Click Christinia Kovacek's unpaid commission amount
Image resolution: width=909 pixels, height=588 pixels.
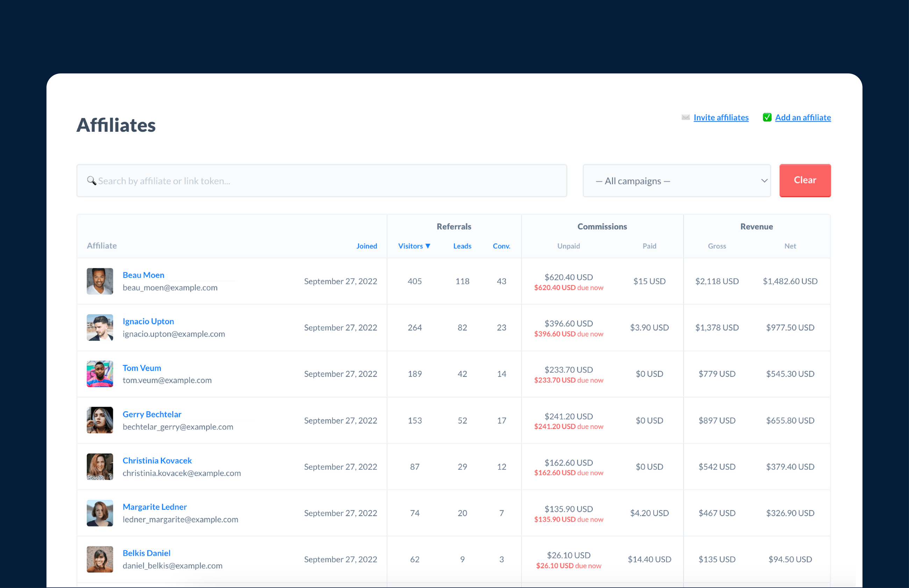(568, 462)
